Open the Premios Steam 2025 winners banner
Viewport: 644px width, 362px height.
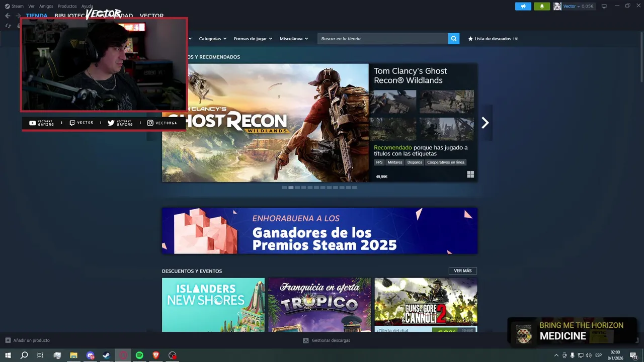coord(319,231)
